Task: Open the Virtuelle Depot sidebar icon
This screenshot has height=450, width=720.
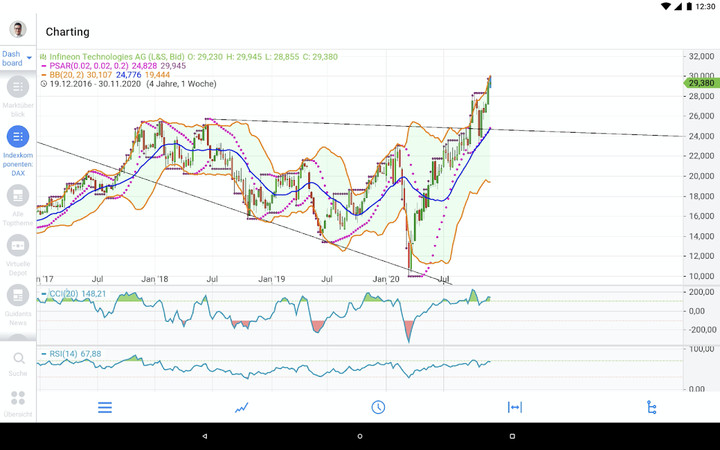Action: 18,245
